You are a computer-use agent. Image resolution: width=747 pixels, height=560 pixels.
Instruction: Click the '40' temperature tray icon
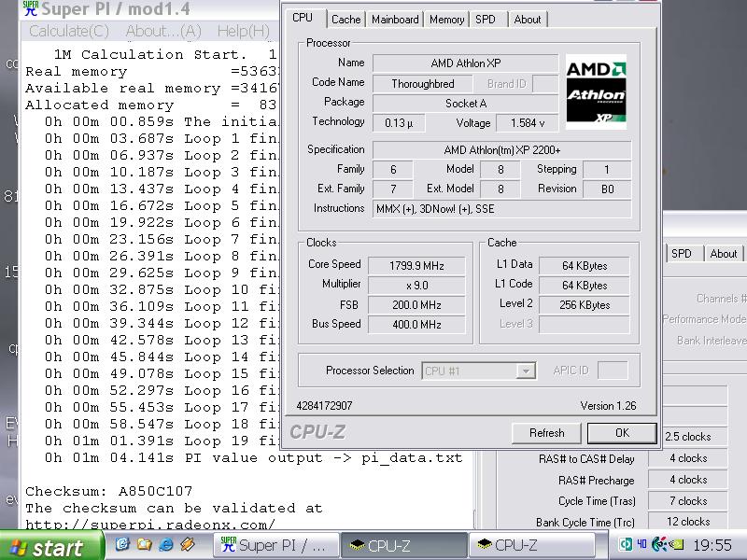coord(641,544)
